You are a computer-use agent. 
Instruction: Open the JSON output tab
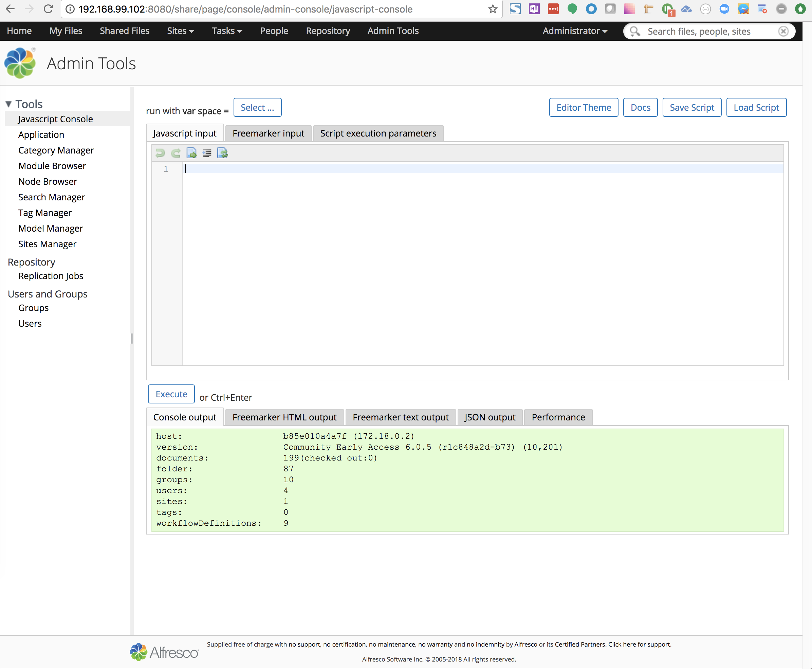click(x=490, y=417)
